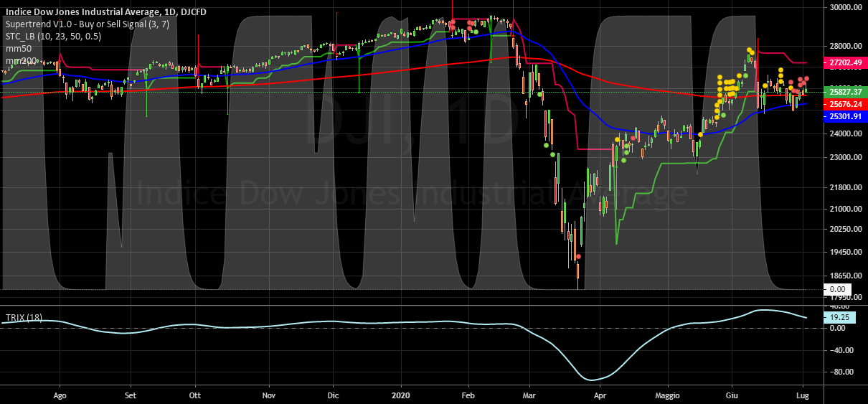Click 28000.00 on the price axis
Screen dimensions: 868x404
pos(845,46)
